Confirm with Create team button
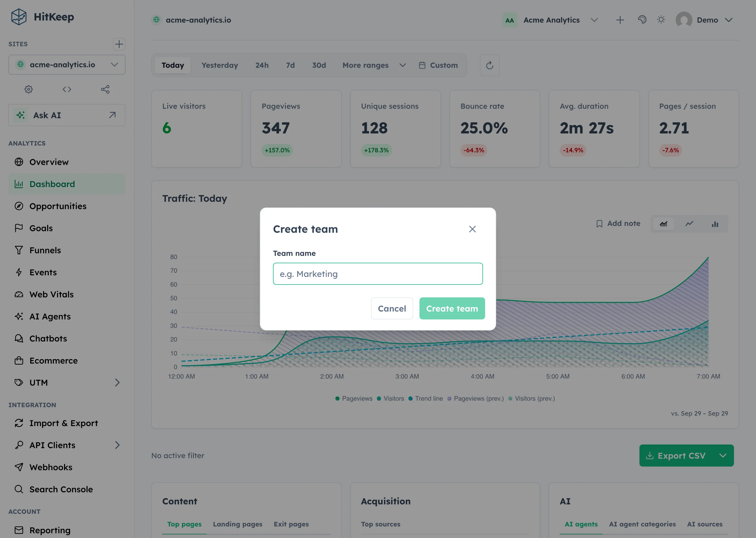The image size is (756, 538). coord(452,308)
